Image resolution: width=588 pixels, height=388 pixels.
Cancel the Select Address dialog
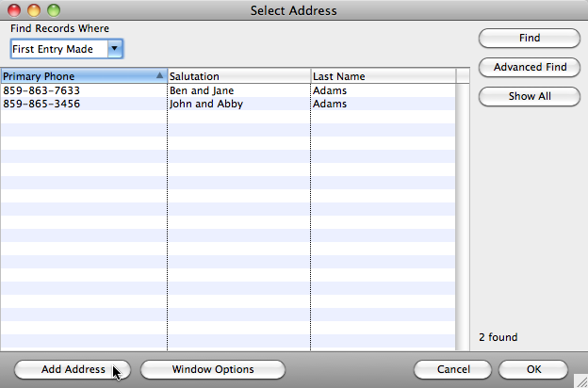[x=453, y=369]
